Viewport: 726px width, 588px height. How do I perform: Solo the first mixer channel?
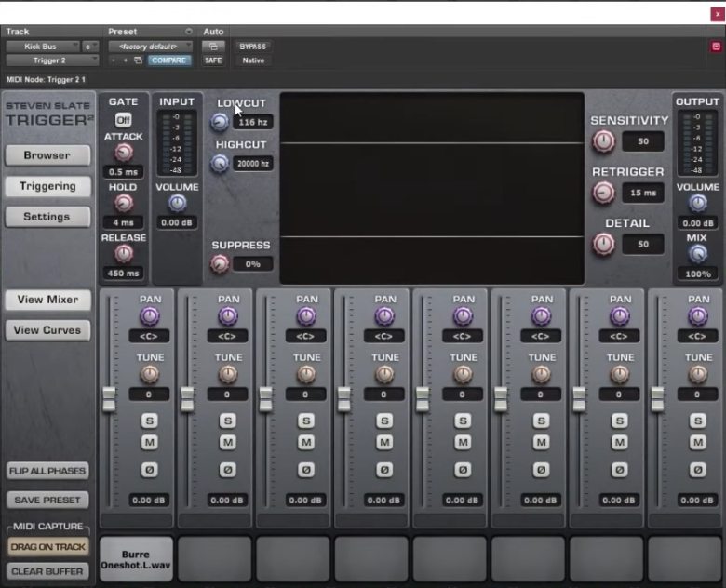pos(149,421)
